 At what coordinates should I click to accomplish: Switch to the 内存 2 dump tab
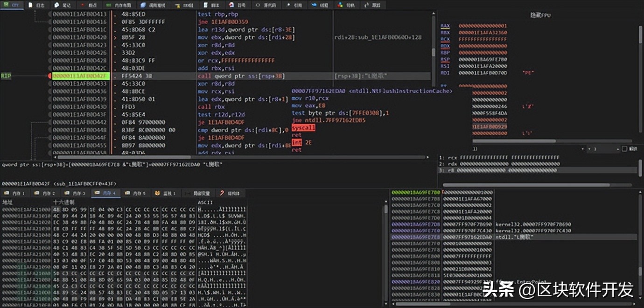(44, 193)
